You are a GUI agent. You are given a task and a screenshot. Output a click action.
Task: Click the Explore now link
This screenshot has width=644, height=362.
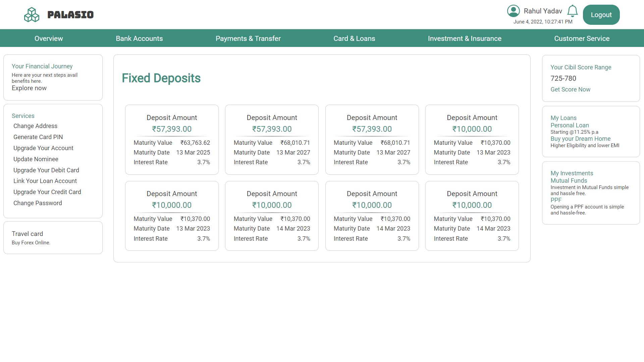[x=29, y=88]
